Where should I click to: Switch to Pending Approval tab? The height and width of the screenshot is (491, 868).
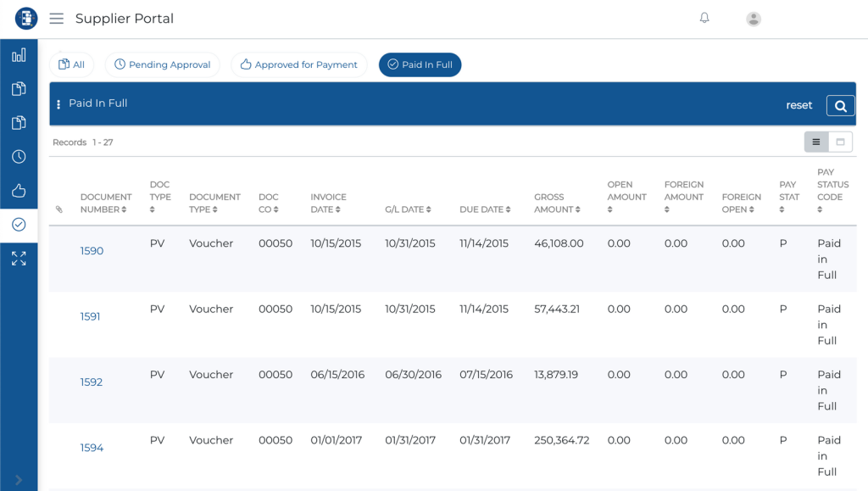162,64
